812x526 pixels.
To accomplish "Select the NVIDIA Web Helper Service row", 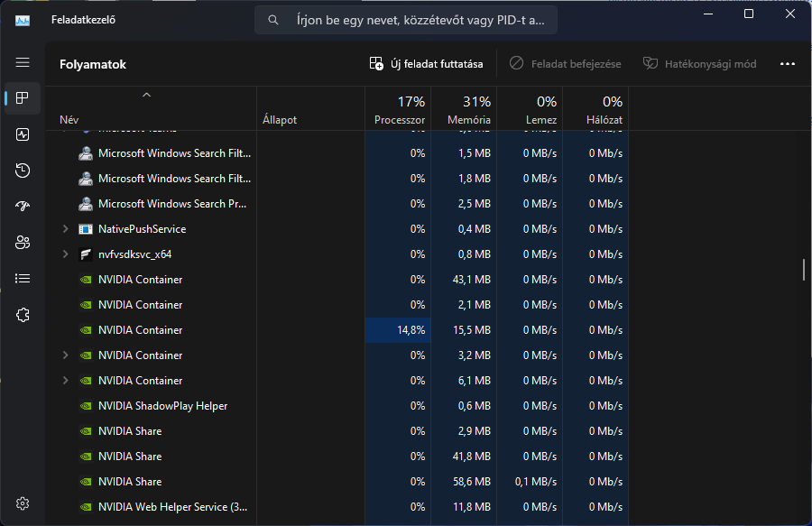I will coord(337,507).
